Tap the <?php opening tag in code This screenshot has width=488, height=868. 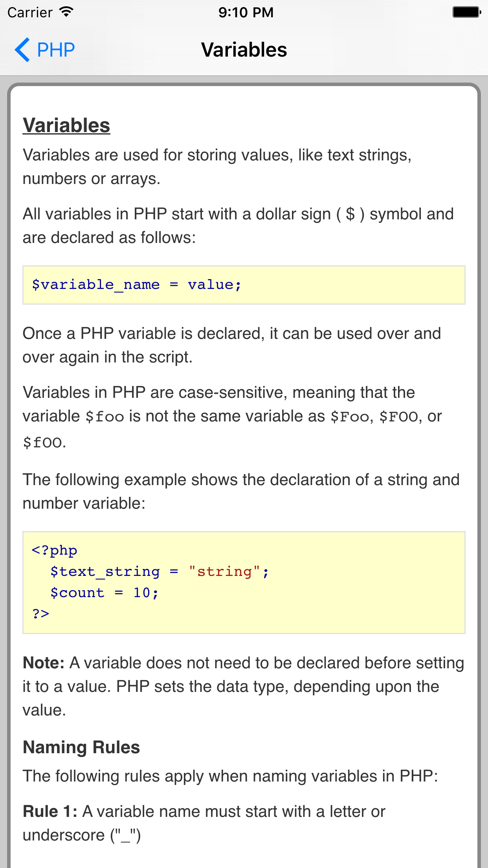(54, 550)
